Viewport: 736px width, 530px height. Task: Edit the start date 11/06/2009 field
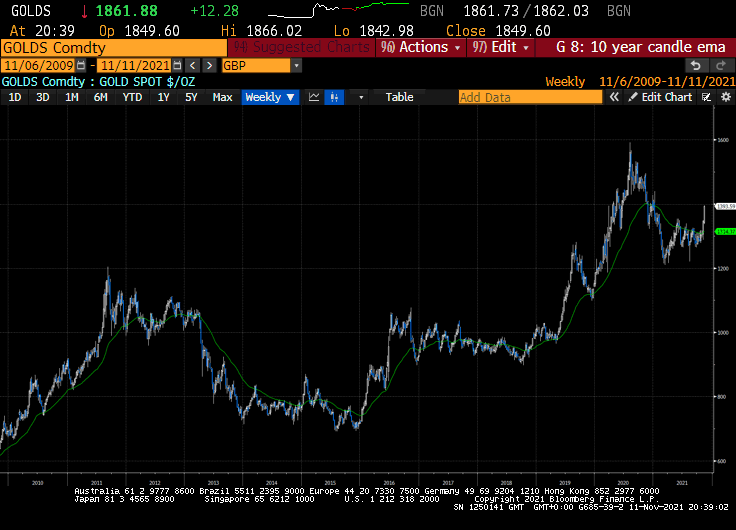pos(38,66)
